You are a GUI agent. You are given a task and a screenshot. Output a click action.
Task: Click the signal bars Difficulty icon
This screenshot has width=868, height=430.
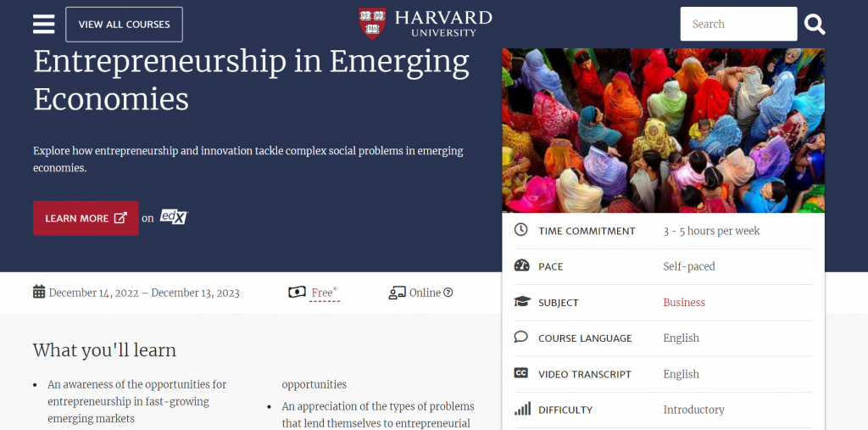[522, 410]
